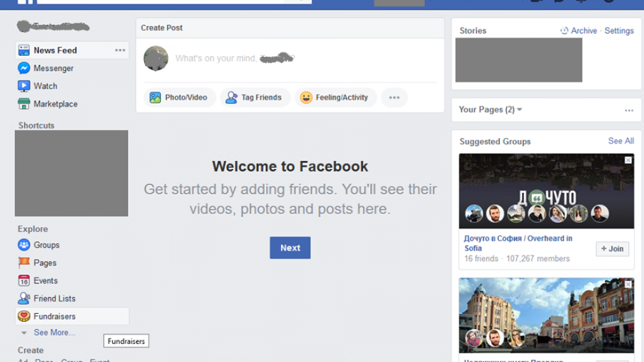Image resolution: width=644 pixels, height=362 pixels.
Task: Click the Tag Friends person icon
Action: [x=232, y=98]
